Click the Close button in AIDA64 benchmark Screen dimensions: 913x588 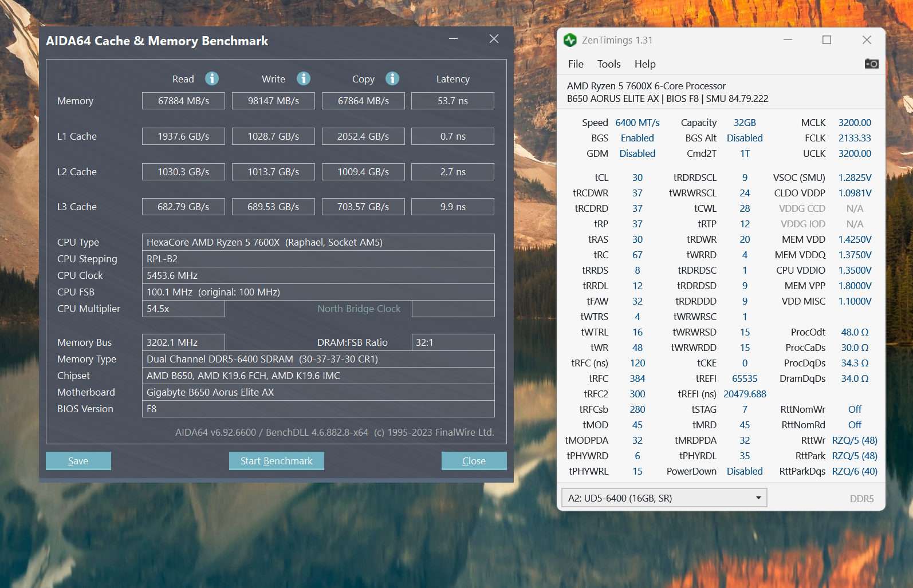pyautogui.click(x=474, y=461)
